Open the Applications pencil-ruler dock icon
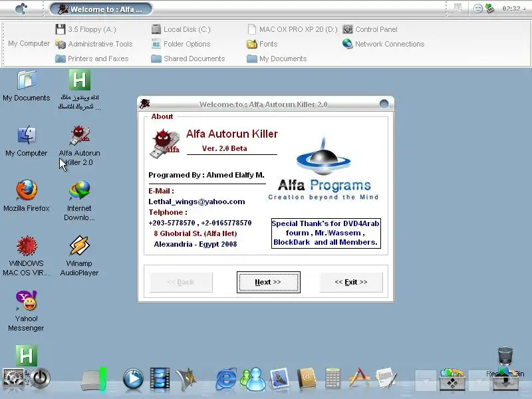The image size is (532, 399). click(359, 378)
